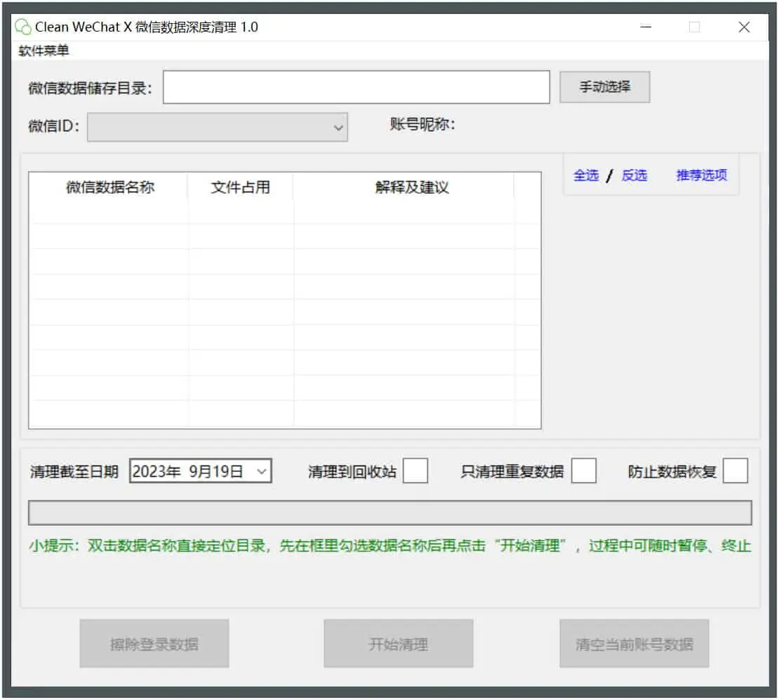Click the WeChat logo icon in title bar

click(x=23, y=27)
